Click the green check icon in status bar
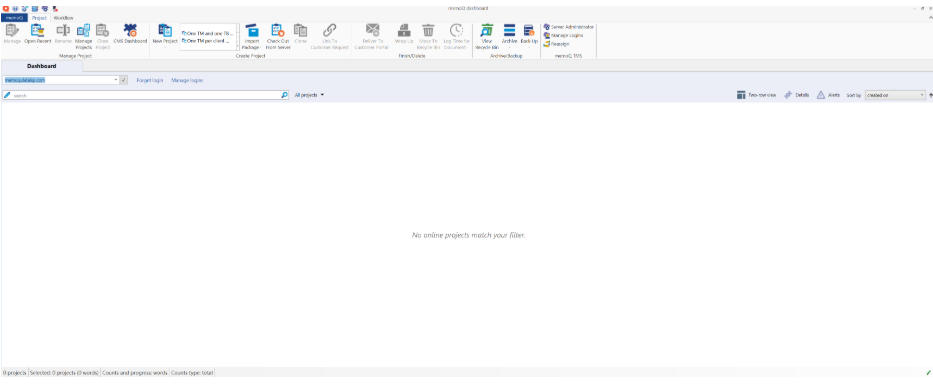Image resolution: width=933 pixels, height=386 pixels. coord(929,372)
